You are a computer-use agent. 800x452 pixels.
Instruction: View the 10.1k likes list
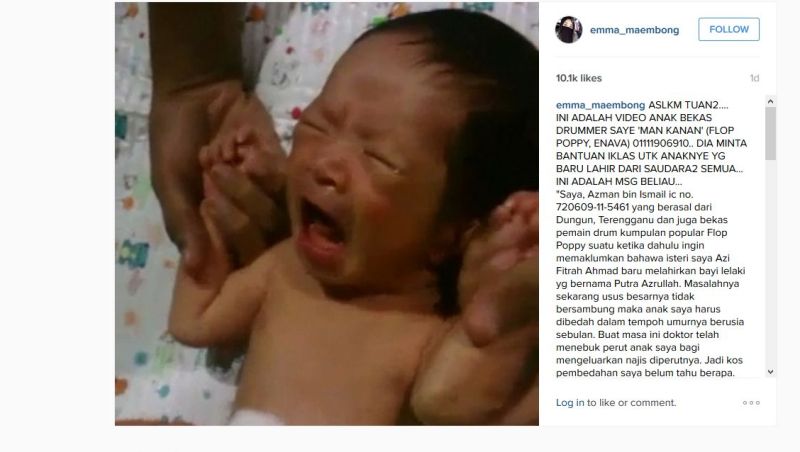point(579,78)
